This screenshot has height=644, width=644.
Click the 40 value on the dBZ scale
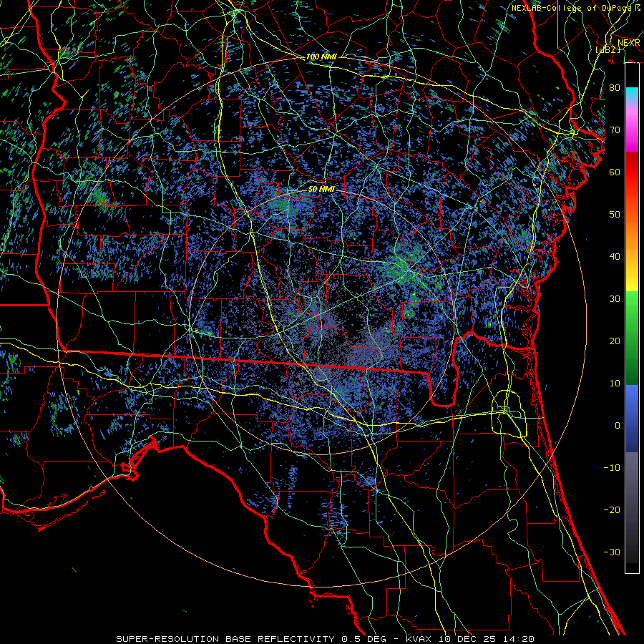tap(615, 257)
